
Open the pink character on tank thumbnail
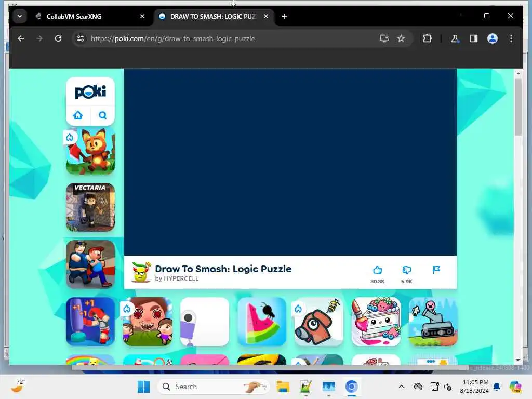pos(433,322)
